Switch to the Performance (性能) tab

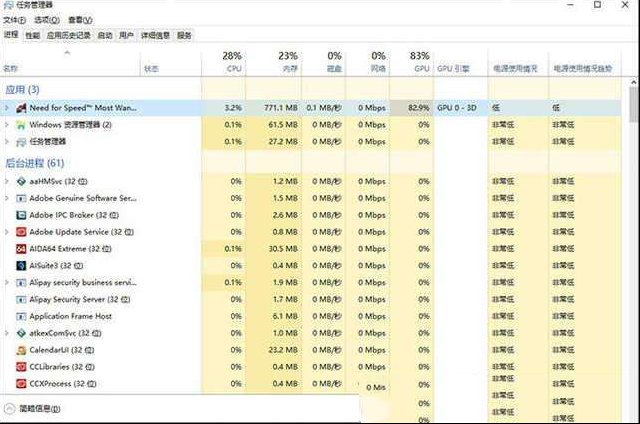coord(33,36)
